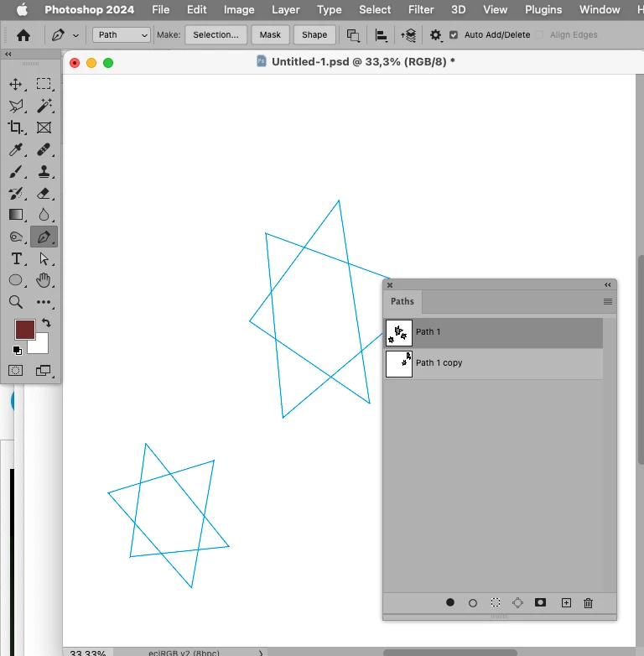Open the Pen tool preset picker arrow
644x656 pixels.
pyautogui.click(x=75, y=35)
